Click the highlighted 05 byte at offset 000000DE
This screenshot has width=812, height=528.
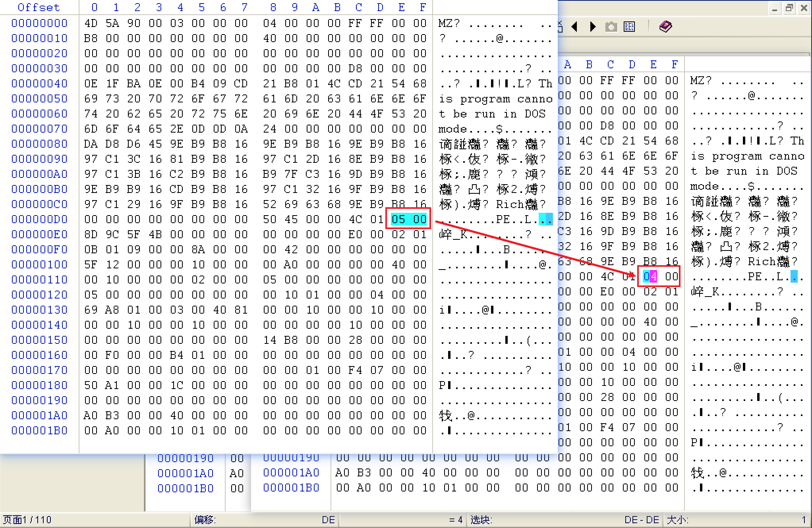point(398,219)
